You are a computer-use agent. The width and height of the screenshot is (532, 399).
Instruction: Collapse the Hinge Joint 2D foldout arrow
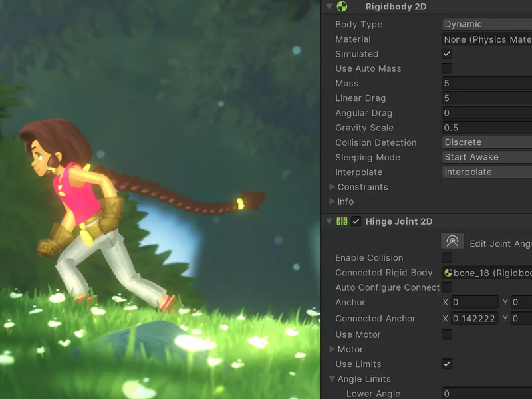[329, 221]
